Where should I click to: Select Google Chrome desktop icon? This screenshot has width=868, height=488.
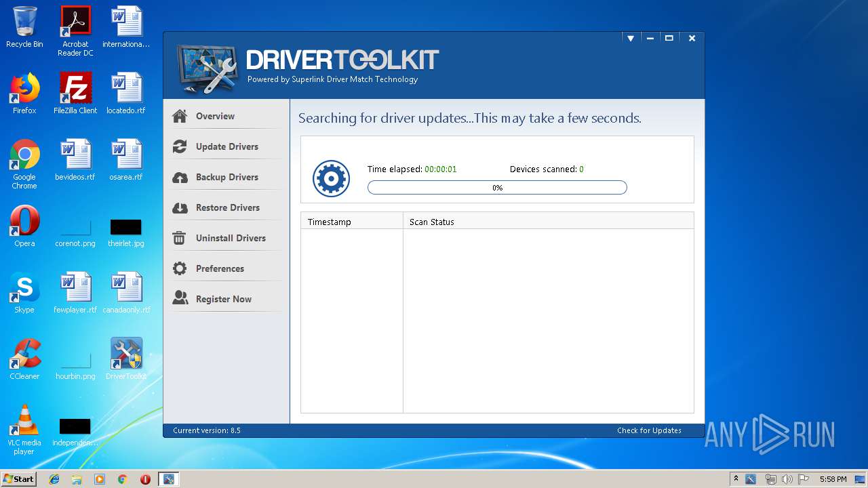[x=24, y=165]
